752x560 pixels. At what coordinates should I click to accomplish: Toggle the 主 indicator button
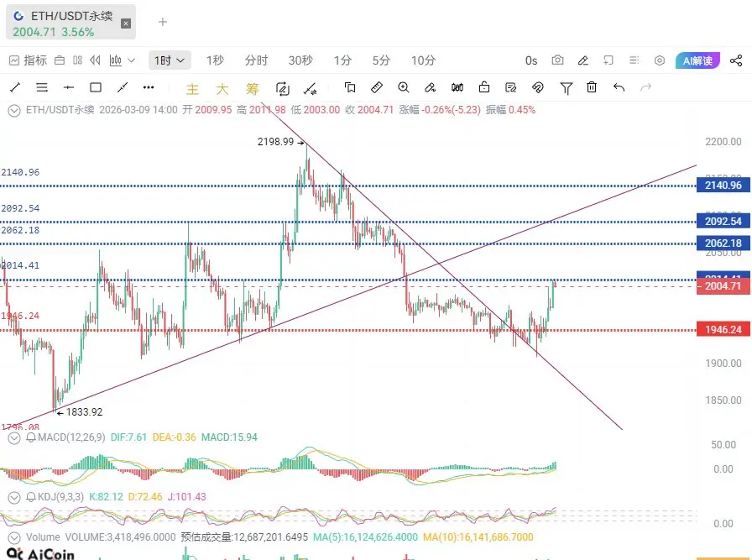pos(192,89)
